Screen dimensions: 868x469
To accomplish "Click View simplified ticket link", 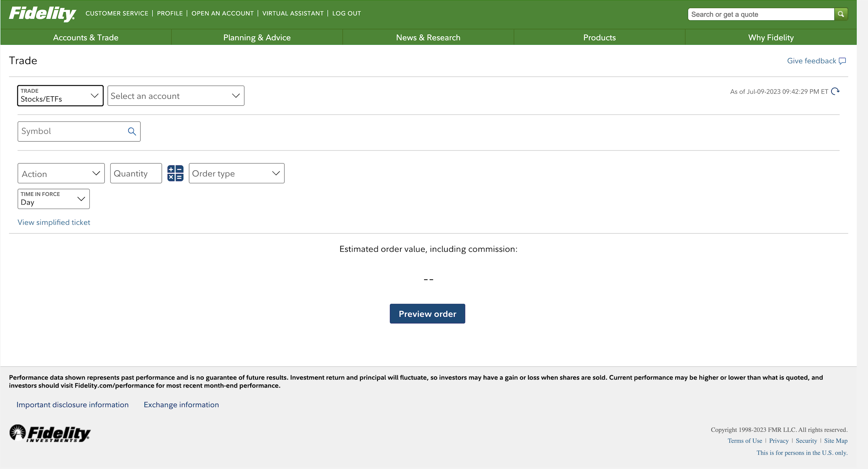I will pos(54,222).
